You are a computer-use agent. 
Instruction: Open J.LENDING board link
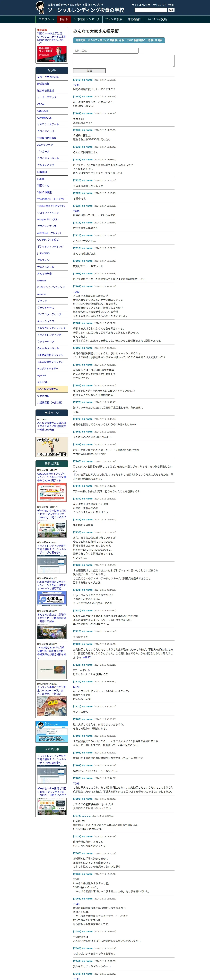coord(52,253)
